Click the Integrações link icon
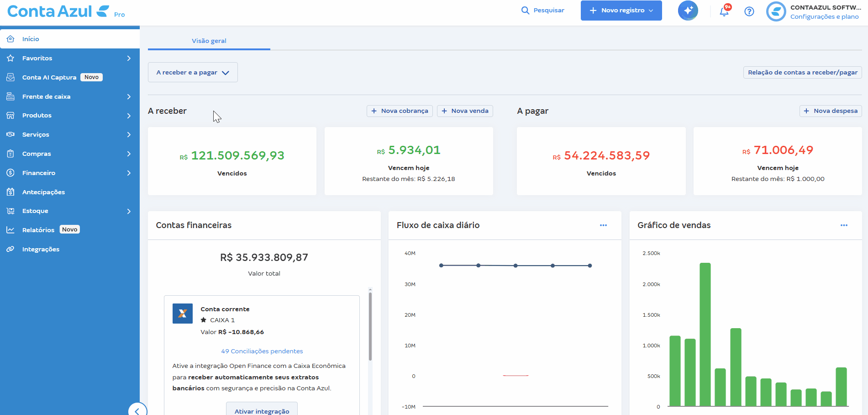This screenshot has height=415, width=868. click(11, 249)
